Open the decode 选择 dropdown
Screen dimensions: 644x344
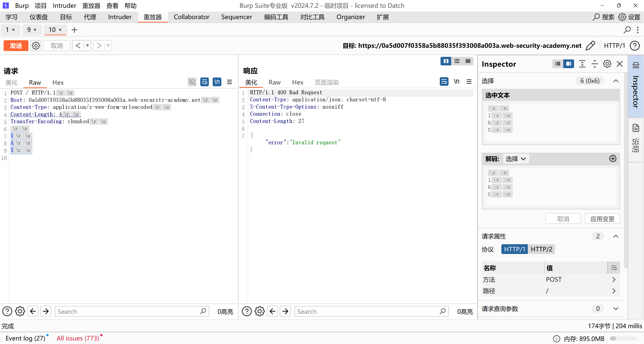(x=516, y=159)
